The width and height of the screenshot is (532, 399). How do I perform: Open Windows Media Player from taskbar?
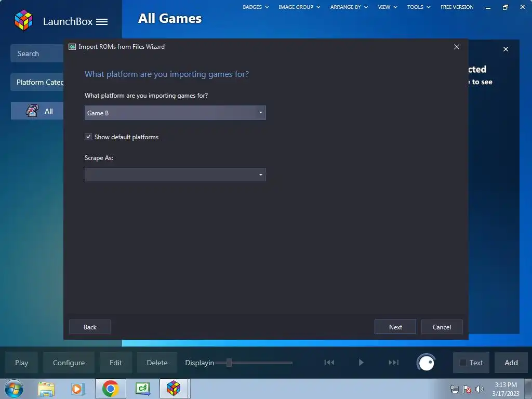(77, 389)
